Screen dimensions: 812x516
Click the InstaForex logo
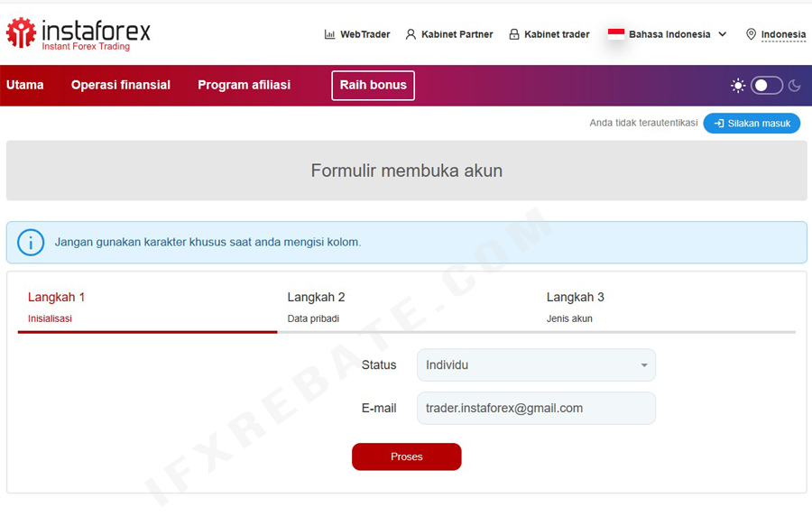tap(78, 33)
